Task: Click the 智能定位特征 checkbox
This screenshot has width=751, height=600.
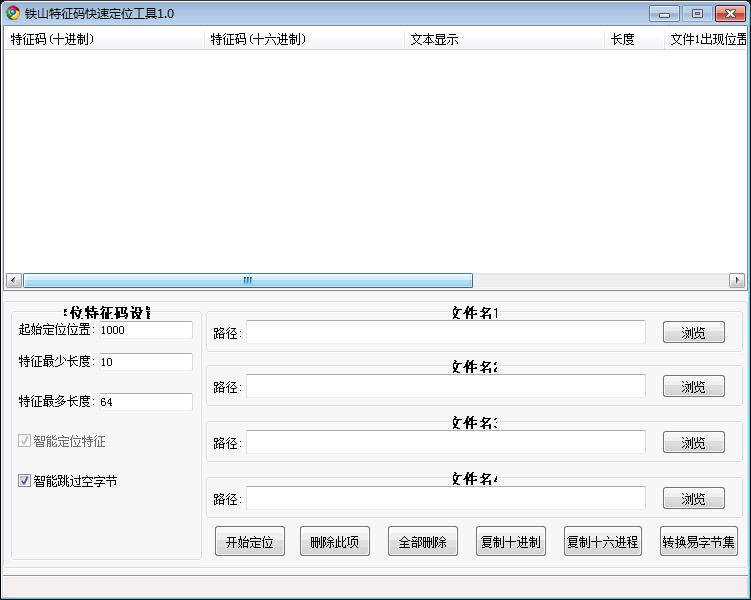Action: coord(25,441)
